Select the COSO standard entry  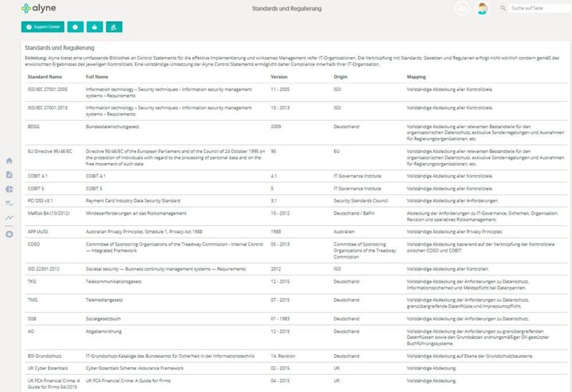(34, 244)
